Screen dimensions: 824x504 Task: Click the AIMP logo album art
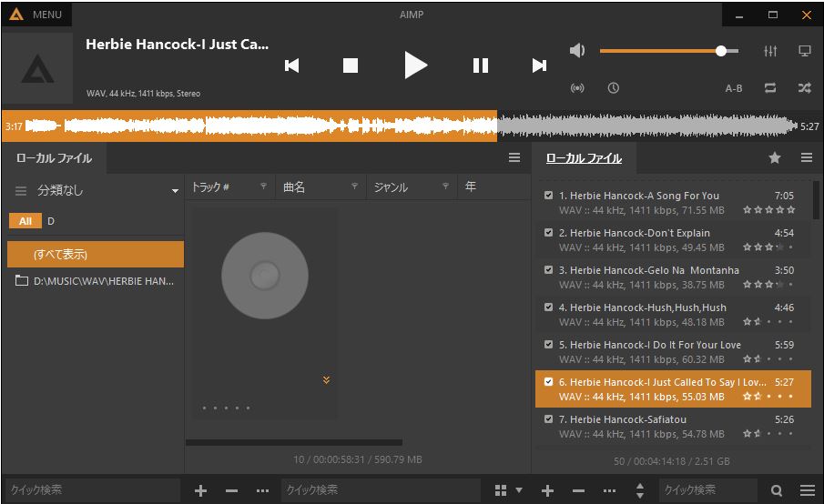coord(37,69)
